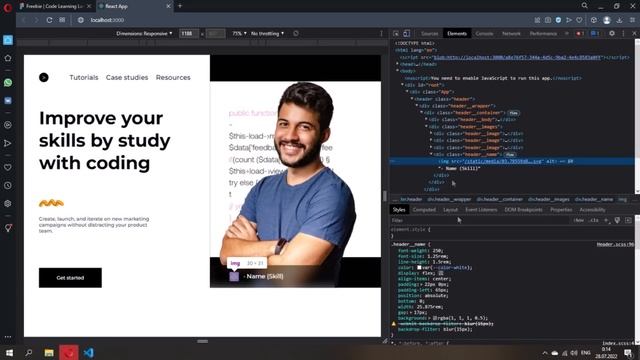Open the Opera sidebar home icon

(x=8, y=58)
